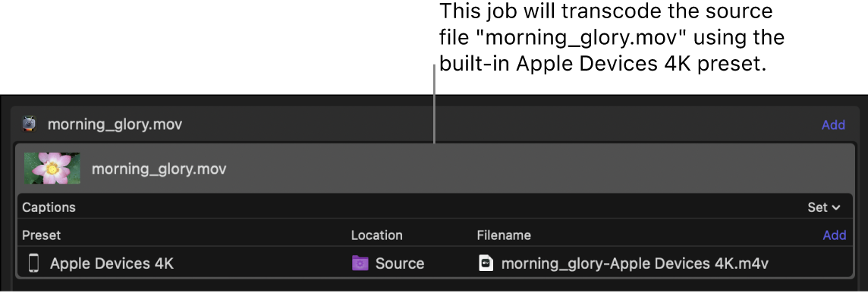
Task: Click Add in the Preset header row
Action: (x=834, y=235)
